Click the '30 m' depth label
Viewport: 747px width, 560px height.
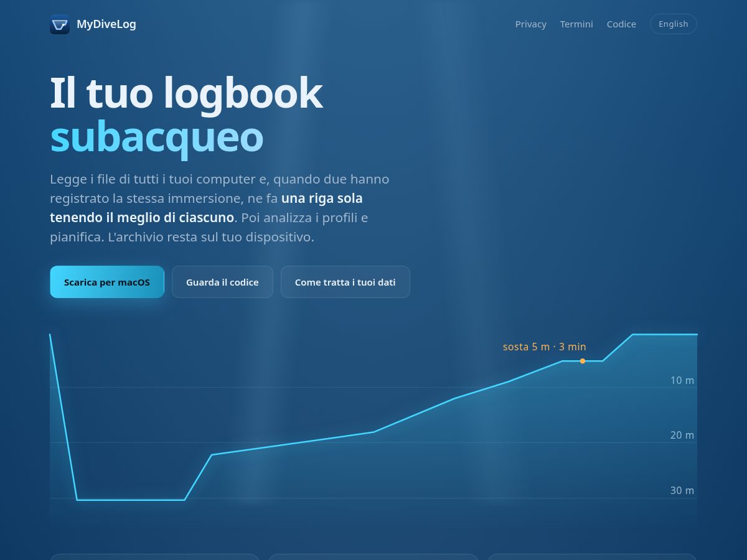pyautogui.click(x=682, y=490)
